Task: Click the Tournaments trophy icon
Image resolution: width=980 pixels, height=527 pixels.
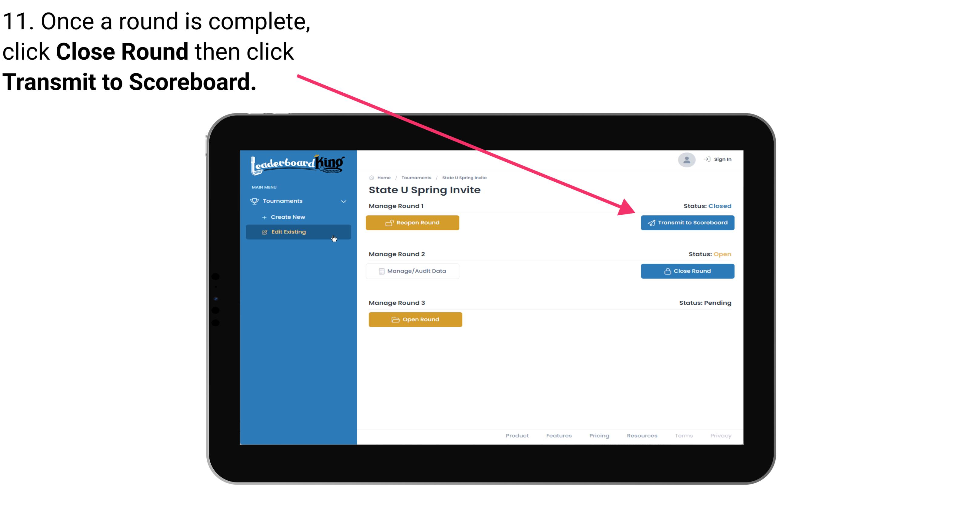Action: tap(255, 200)
